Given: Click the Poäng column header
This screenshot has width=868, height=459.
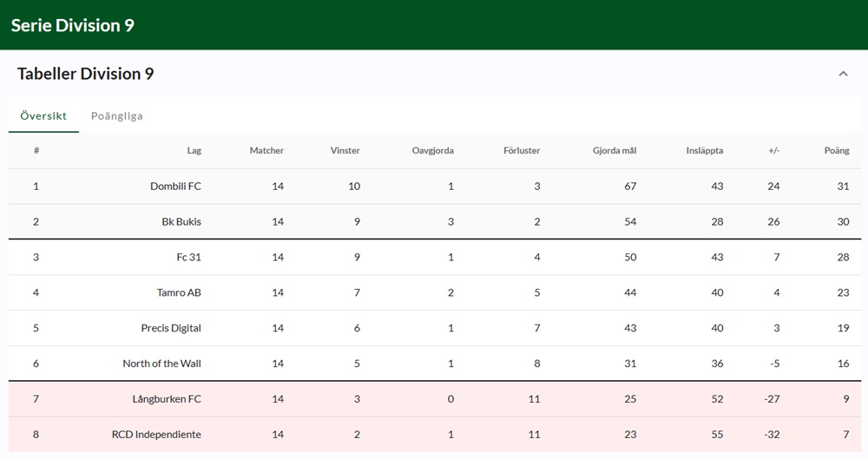Looking at the screenshot, I should [x=836, y=151].
